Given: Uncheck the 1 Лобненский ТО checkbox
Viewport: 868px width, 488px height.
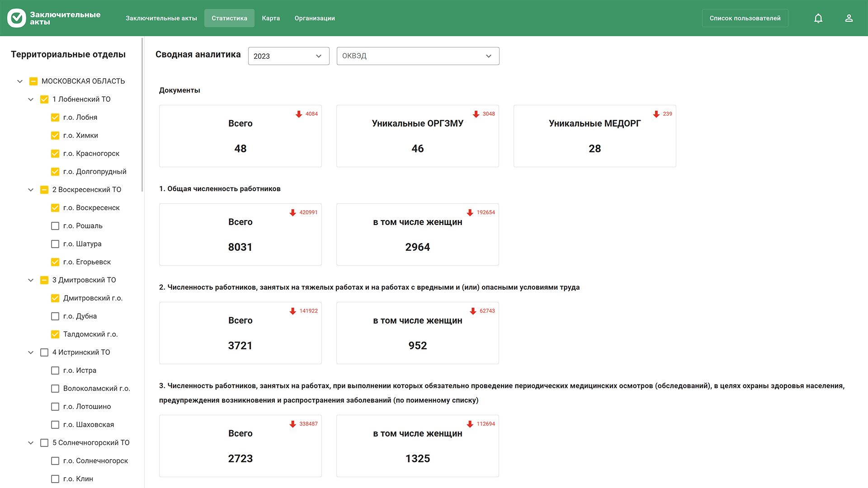Looking at the screenshot, I should point(44,99).
